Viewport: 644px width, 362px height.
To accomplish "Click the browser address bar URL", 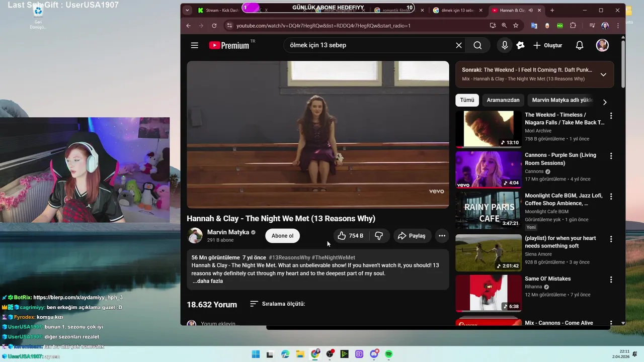I will 324,26.
